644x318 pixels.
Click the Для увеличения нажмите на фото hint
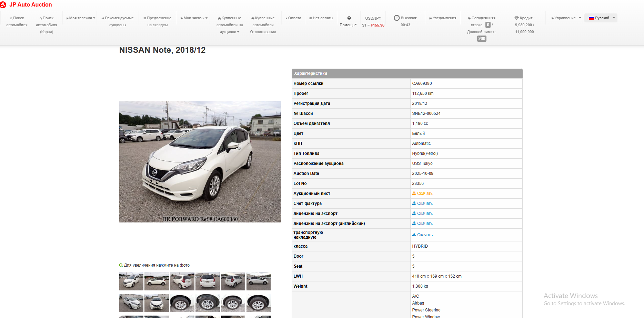[x=157, y=265]
